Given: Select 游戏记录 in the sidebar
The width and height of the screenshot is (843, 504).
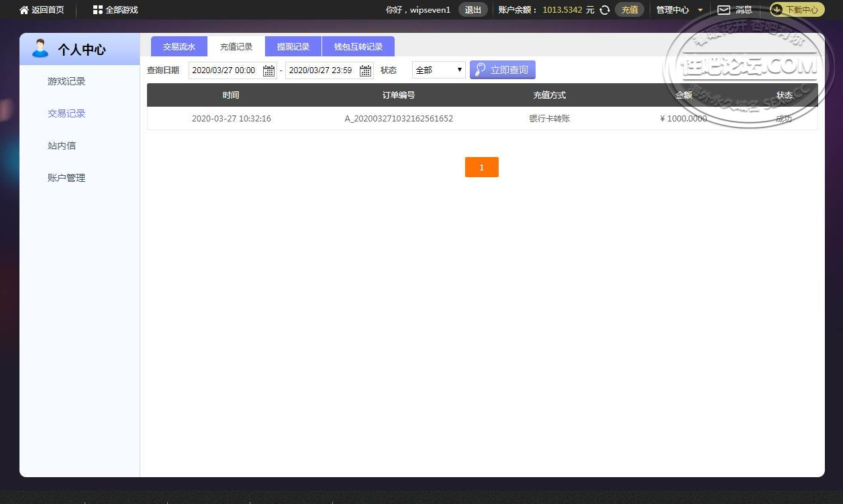Looking at the screenshot, I should (x=66, y=81).
